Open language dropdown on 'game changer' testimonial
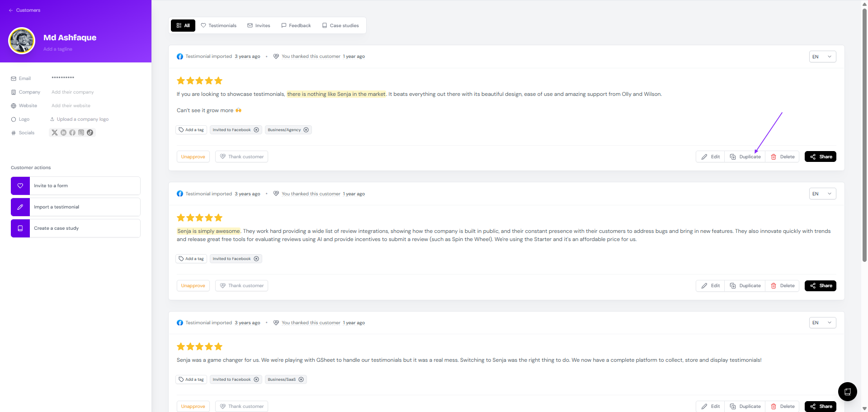Viewport: 868px width, 412px height. (x=822, y=322)
